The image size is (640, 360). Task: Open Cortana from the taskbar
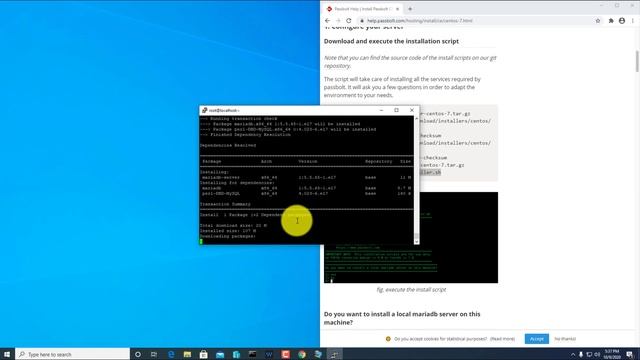pyautogui.click(x=138, y=354)
